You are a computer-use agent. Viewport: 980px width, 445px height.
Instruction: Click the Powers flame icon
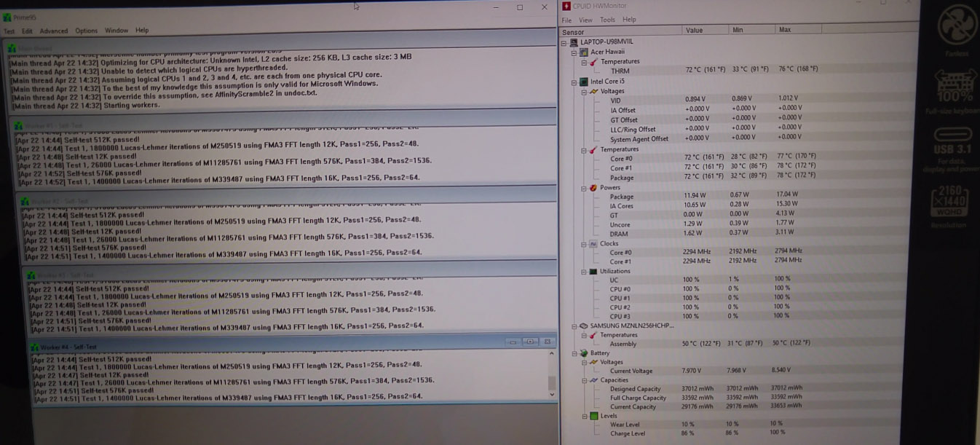click(x=593, y=188)
